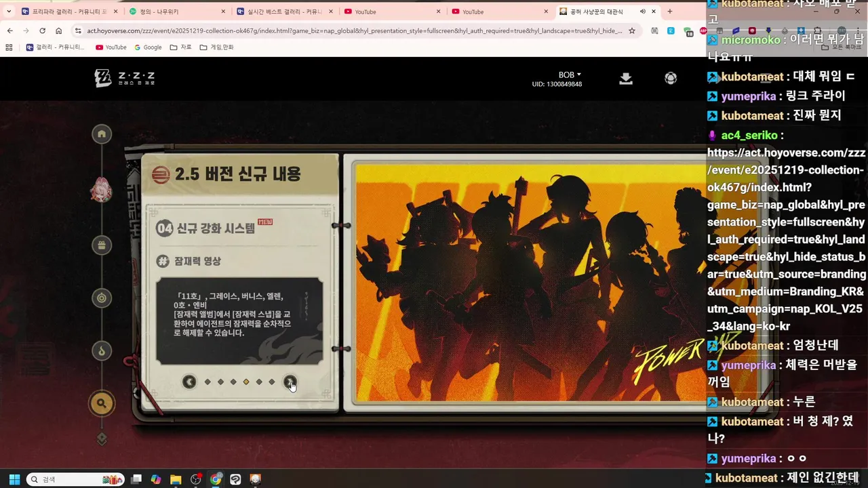This screenshot has height=488, width=868.
Task: Go to previous slide with left arrow
Action: click(x=189, y=382)
